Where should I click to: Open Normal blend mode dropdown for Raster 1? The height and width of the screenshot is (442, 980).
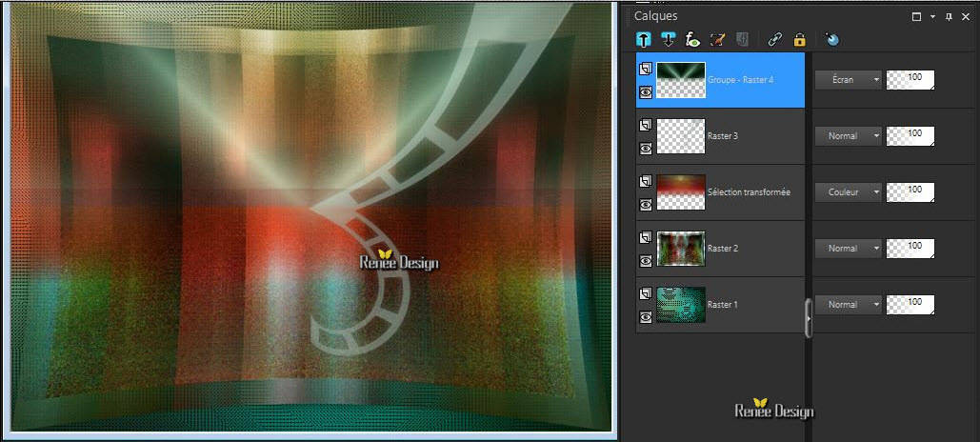click(849, 305)
